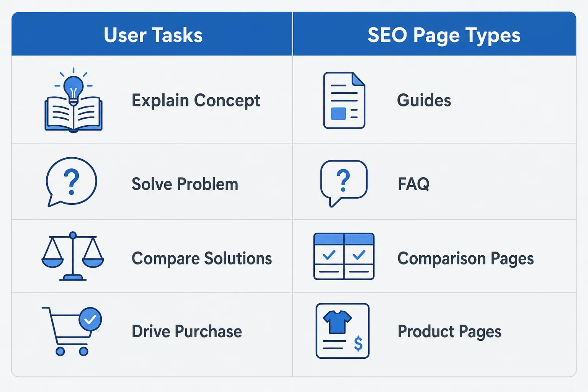Image resolution: width=588 pixels, height=392 pixels.
Task: Select the question mark bubble beside Solve Problem
Action: click(x=72, y=182)
